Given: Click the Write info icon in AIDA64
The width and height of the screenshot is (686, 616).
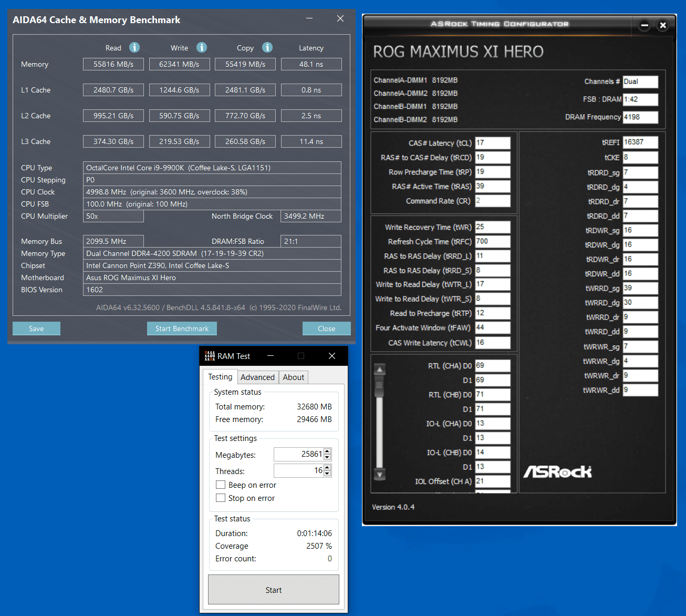Looking at the screenshot, I should [x=202, y=47].
